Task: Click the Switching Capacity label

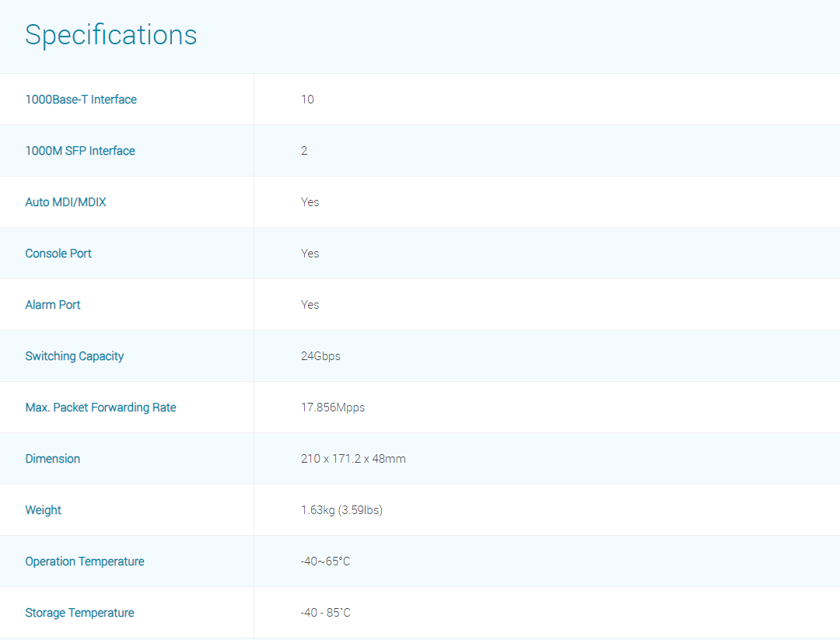Action: point(75,356)
